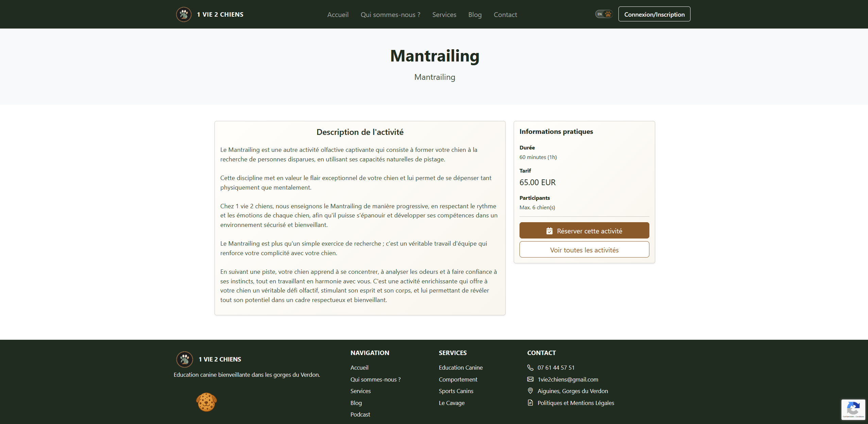Click Voir toutes les activités
The image size is (868, 424).
(x=584, y=250)
